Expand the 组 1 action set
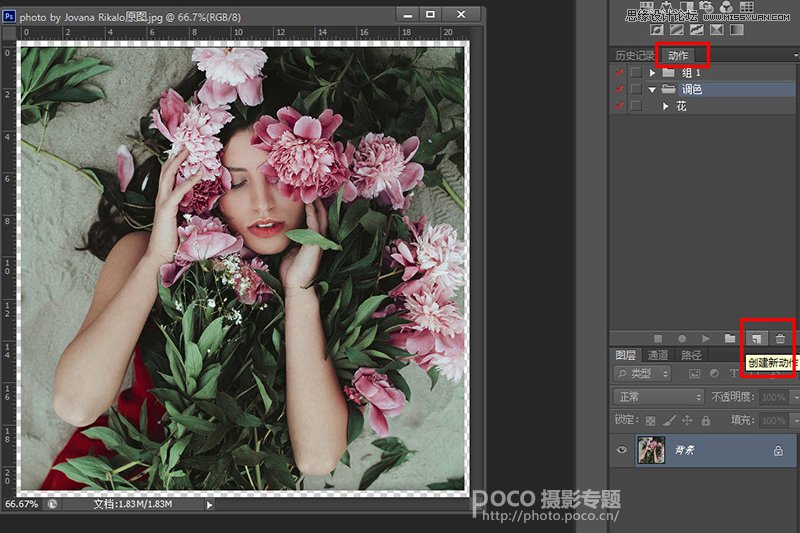 click(652, 73)
